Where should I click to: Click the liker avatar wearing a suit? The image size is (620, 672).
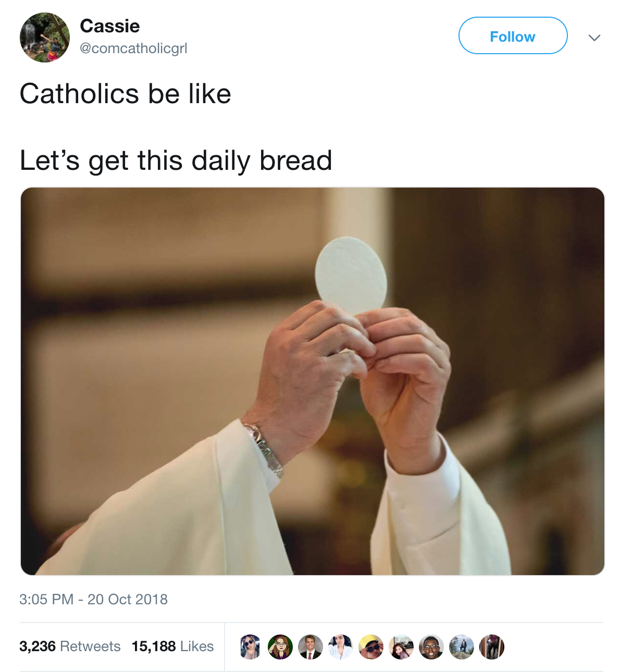click(311, 647)
